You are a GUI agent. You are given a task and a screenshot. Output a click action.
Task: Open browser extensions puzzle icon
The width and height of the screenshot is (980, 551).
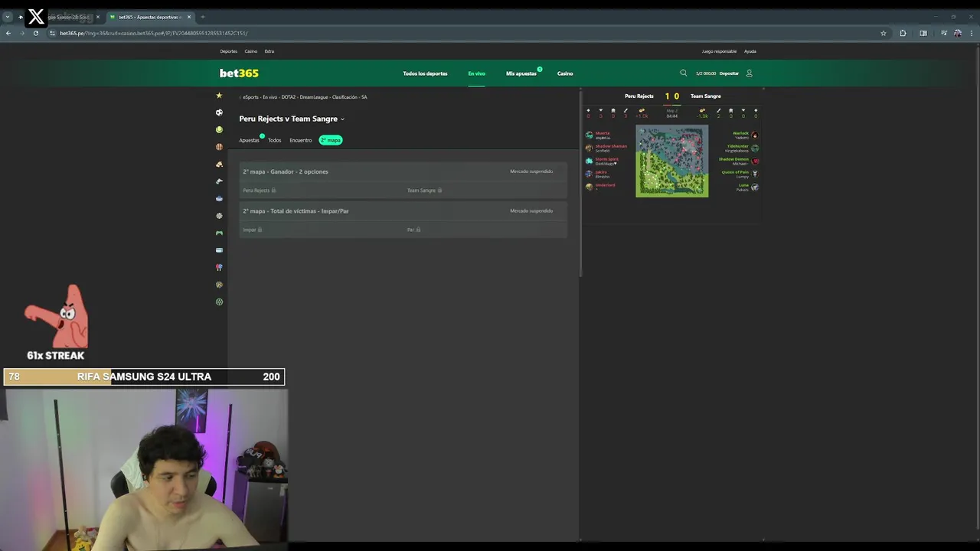pyautogui.click(x=903, y=33)
